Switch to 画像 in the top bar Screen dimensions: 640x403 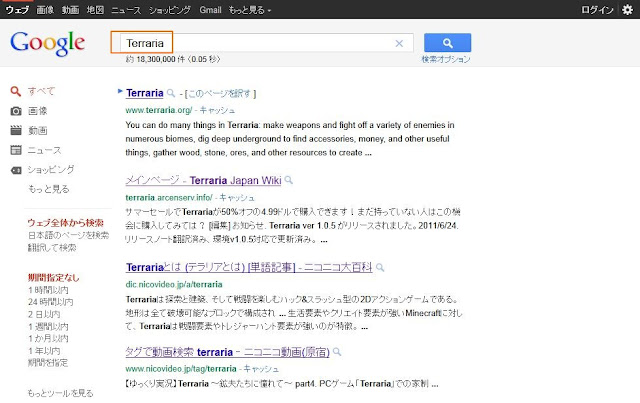pyautogui.click(x=45, y=10)
